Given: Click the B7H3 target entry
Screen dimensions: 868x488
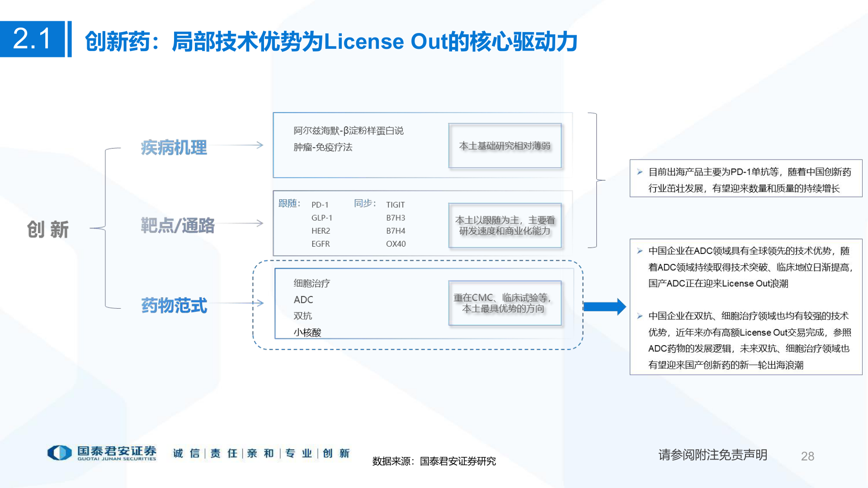Looking at the screenshot, I should pyautogui.click(x=396, y=218).
